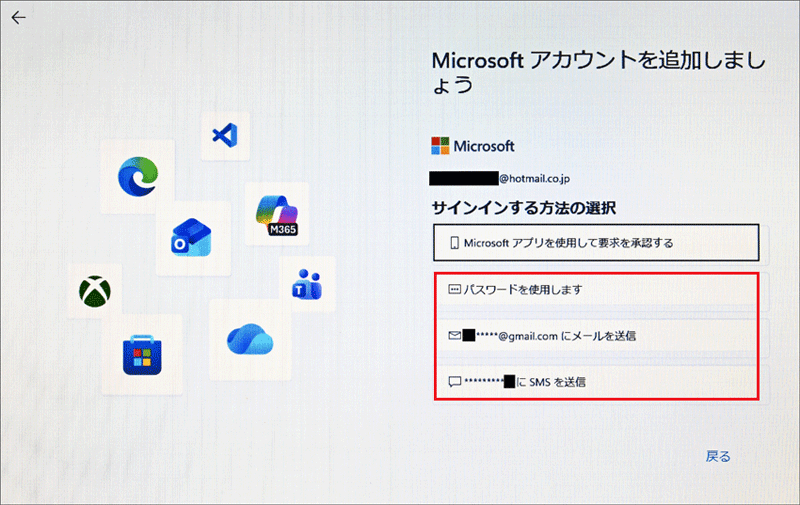Click the Microsoft Teams icon tile

pyautogui.click(x=307, y=284)
